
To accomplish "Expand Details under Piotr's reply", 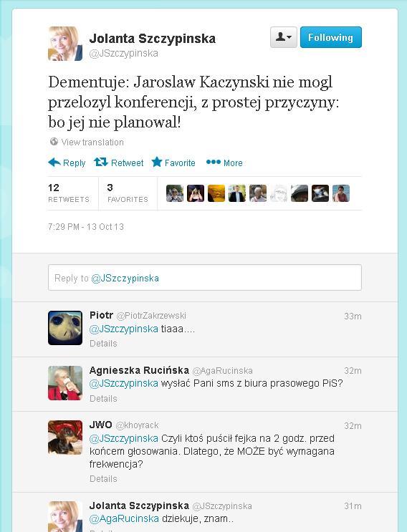I will pyautogui.click(x=103, y=344).
